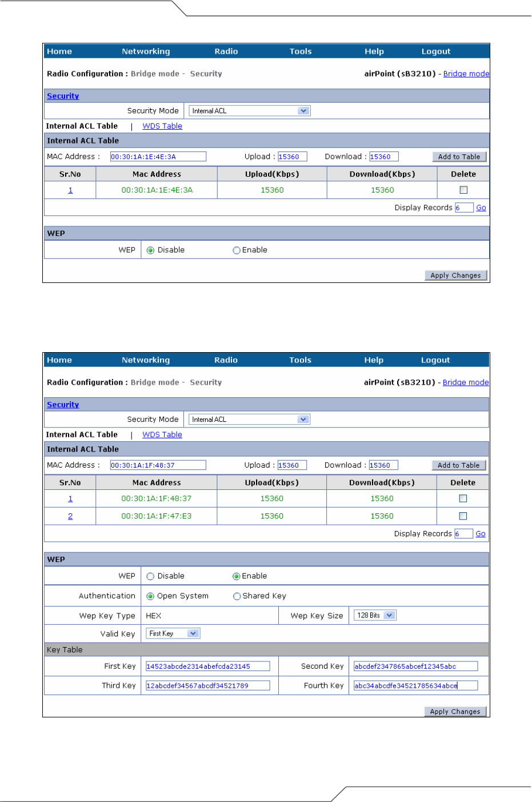This screenshot has width=532, height=802.
Task: Open Help menu in top panel
Action: [x=374, y=51]
